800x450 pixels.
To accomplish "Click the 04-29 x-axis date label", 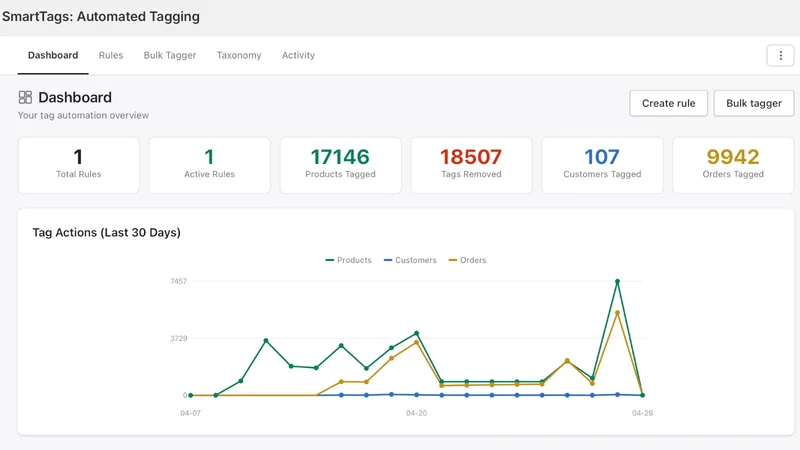I will [642, 413].
